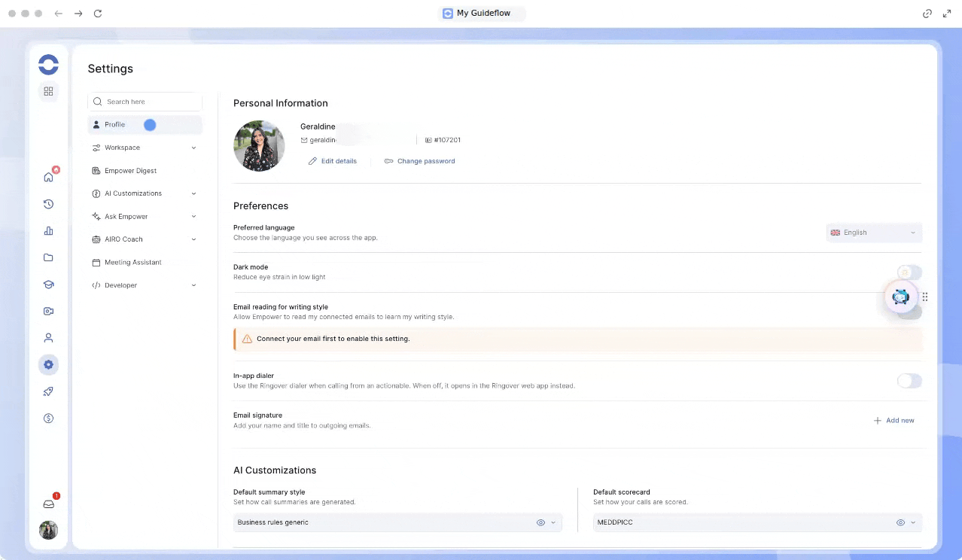Expand the Workspace settings section
962x560 pixels.
coord(145,148)
